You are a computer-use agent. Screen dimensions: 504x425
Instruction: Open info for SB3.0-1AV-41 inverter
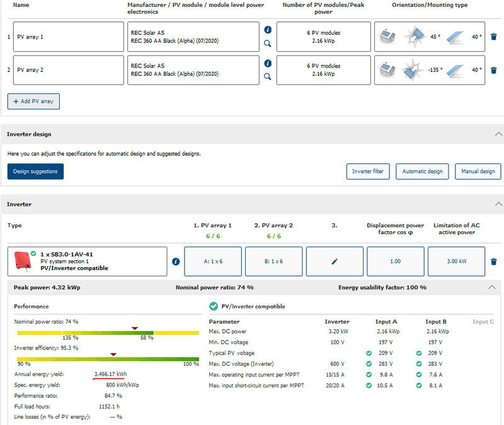pyautogui.click(x=176, y=262)
